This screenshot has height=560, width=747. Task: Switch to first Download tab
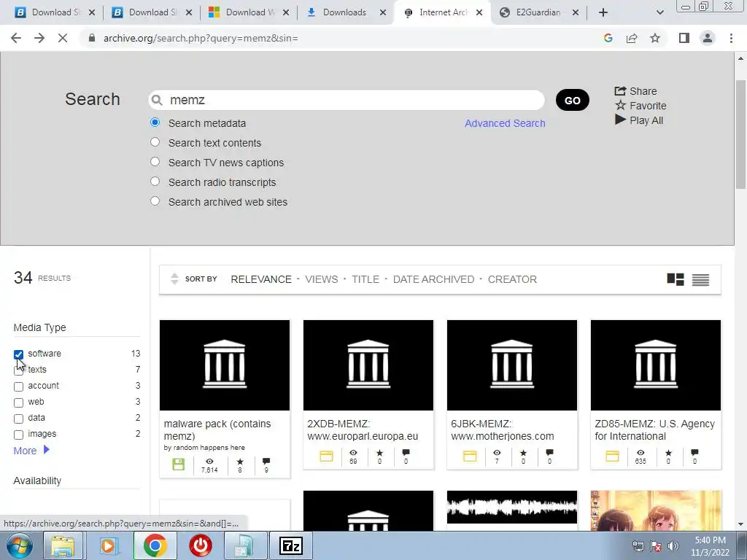coord(54,12)
